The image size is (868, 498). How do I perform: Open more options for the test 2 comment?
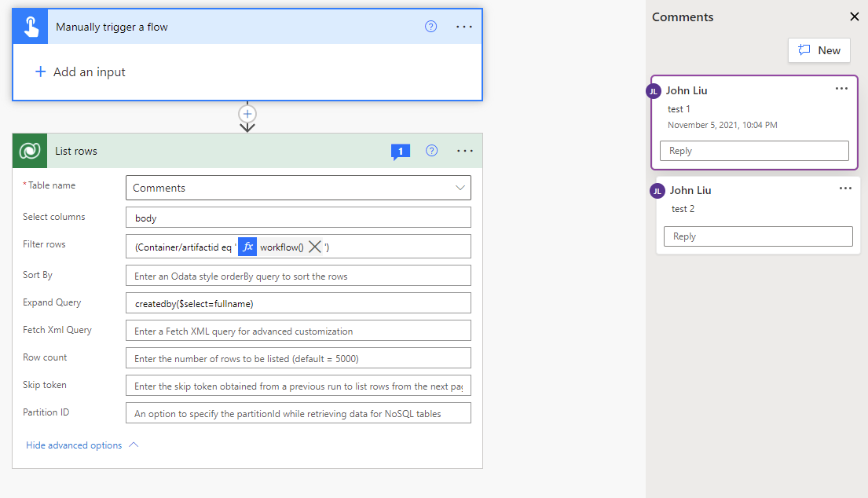(845, 189)
